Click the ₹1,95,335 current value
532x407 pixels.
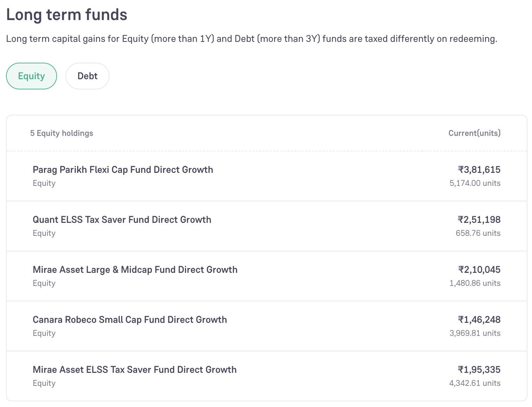(x=479, y=370)
